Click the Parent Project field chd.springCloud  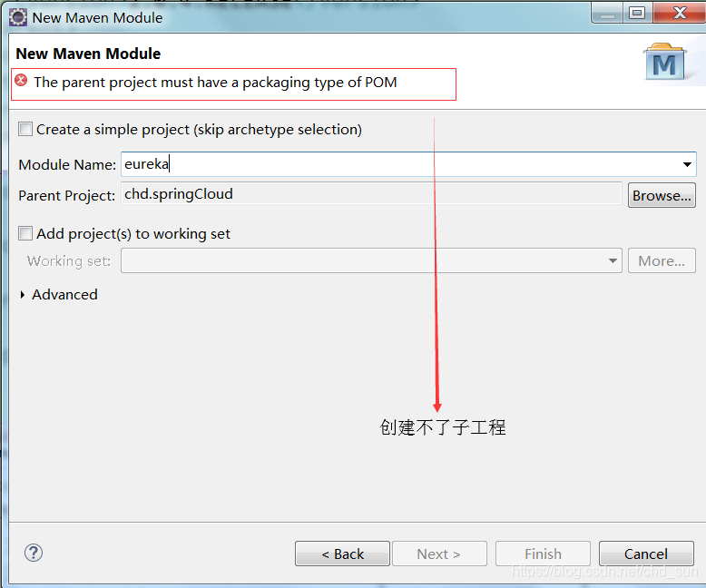[x=371, y=194]
